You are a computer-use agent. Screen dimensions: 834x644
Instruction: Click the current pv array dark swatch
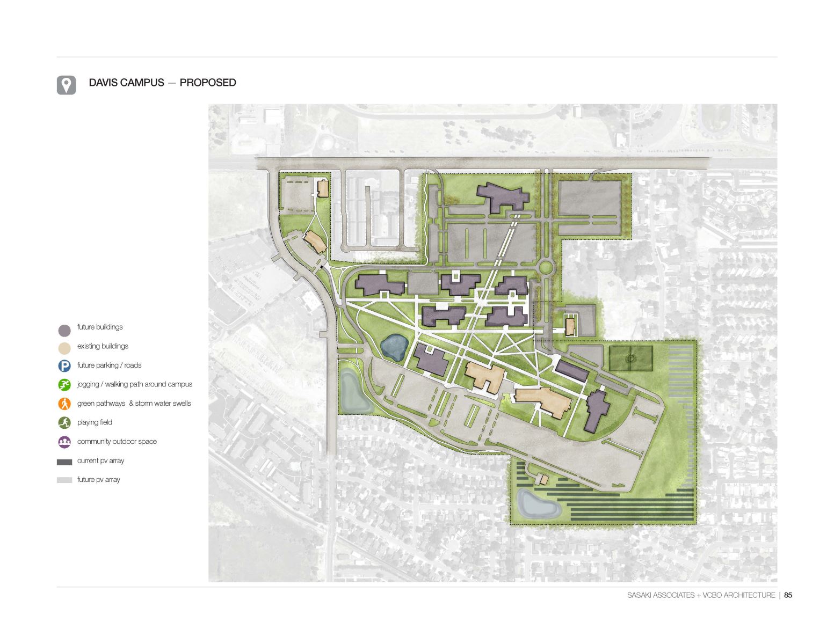(64, 462)
